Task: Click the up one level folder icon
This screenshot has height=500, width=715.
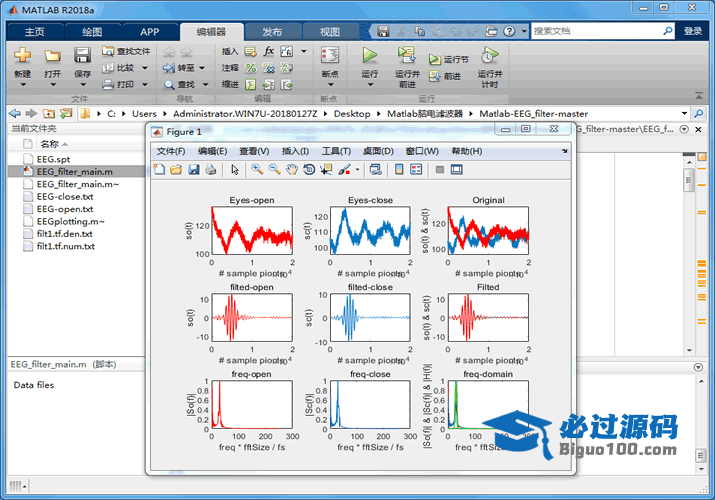Action: [49, 113]
